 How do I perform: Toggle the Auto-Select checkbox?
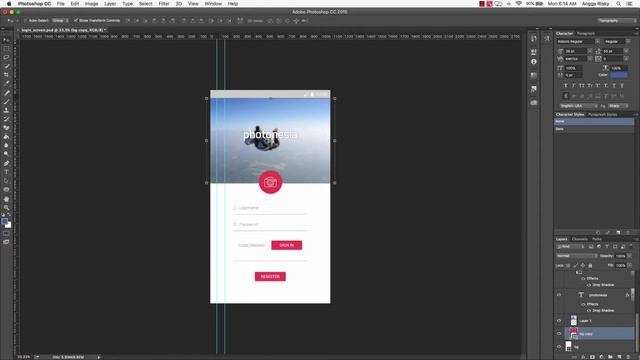[25, 20]
